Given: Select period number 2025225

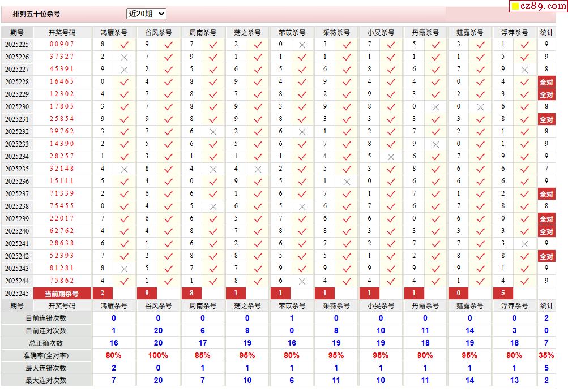Looking at the screenshot, I should pyautogui.click(x=16, y=45).
